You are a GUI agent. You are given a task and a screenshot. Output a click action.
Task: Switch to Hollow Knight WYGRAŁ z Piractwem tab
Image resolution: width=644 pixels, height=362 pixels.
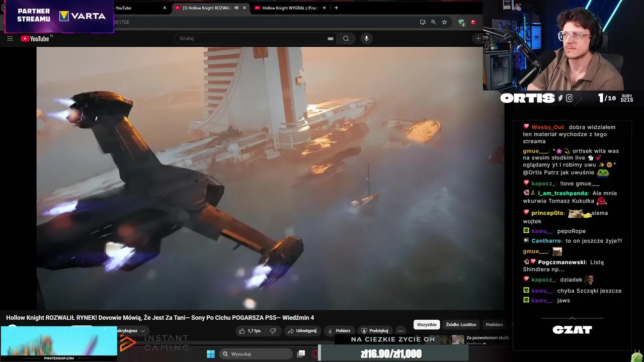[290, 8]
